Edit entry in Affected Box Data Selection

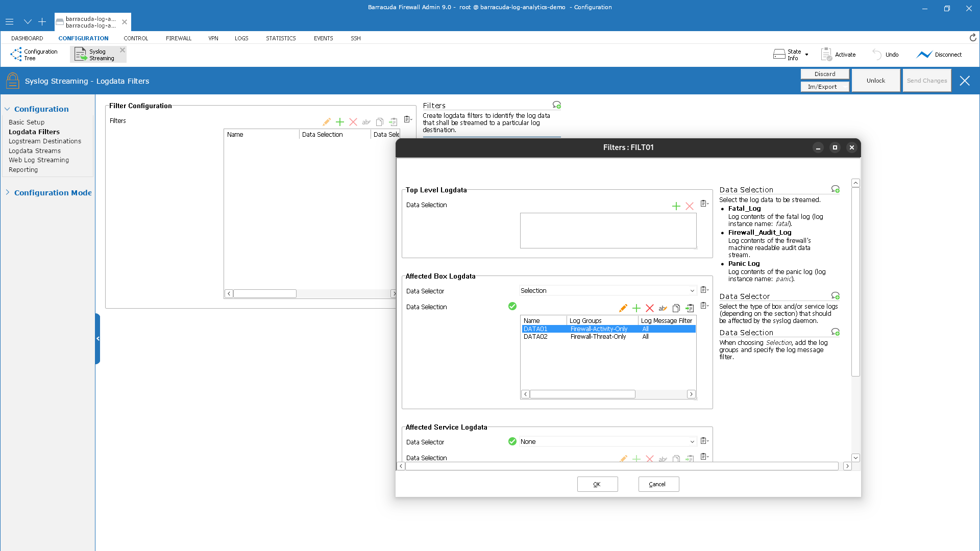click(623, 308)
